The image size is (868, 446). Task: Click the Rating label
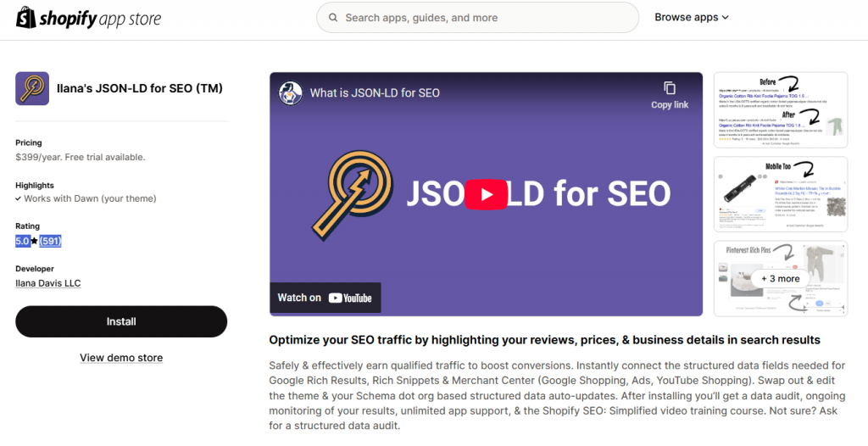pyautogui.click(x=28, y=226)
